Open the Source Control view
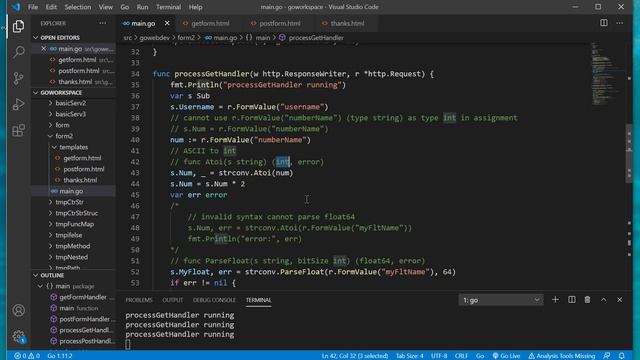 coord(18,78)
